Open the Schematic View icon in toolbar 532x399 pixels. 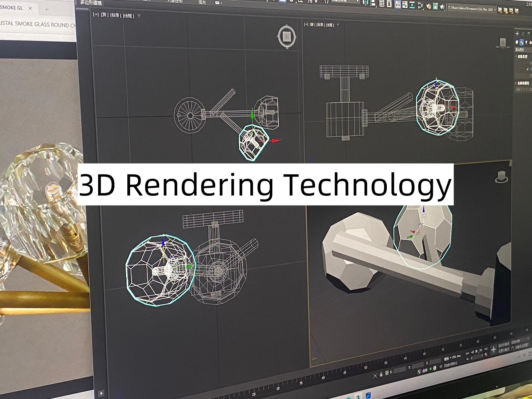pyautogui.click(x=412, y=5)
